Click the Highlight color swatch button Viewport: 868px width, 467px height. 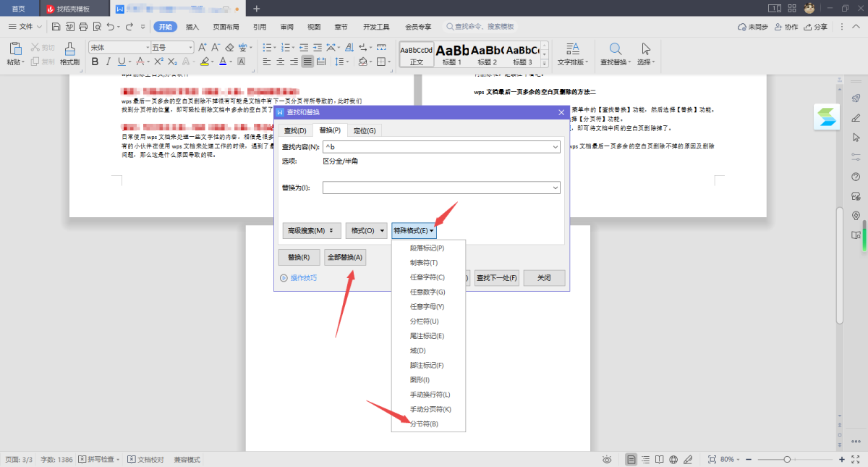[204, 62]
